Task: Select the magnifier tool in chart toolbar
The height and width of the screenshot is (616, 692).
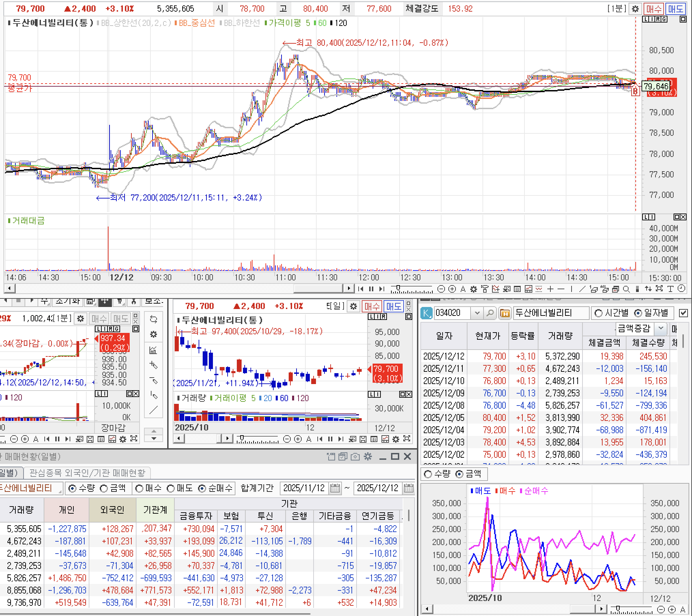Action: [x=626, y=289]
